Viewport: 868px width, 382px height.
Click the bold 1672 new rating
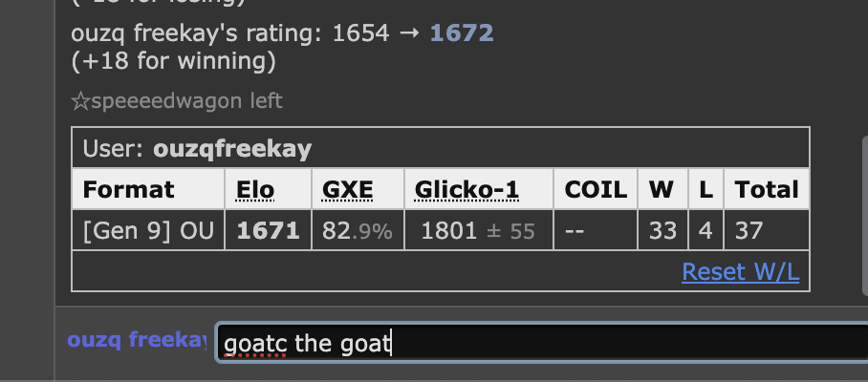click(461, 34)
